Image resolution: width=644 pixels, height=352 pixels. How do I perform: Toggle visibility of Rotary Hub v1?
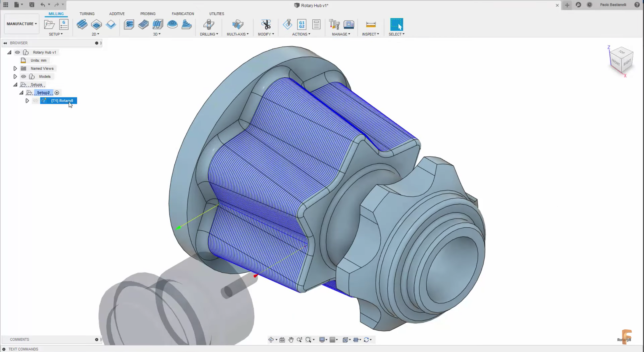point(17,52)
